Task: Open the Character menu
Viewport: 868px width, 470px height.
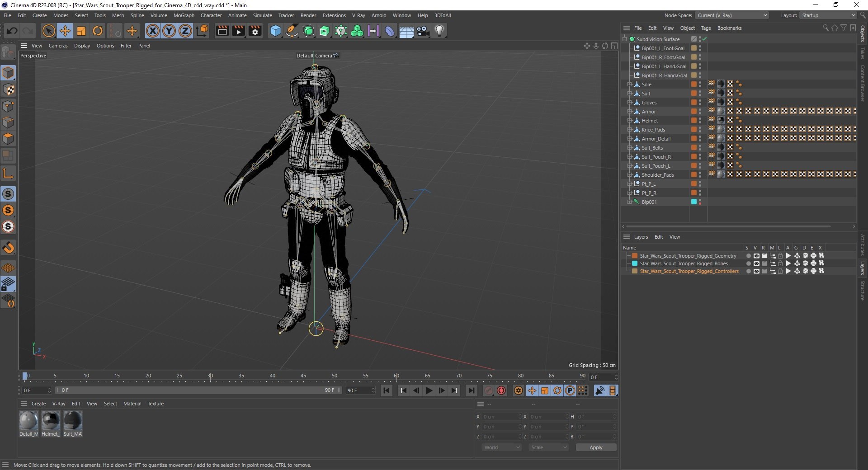Action: 211,15
